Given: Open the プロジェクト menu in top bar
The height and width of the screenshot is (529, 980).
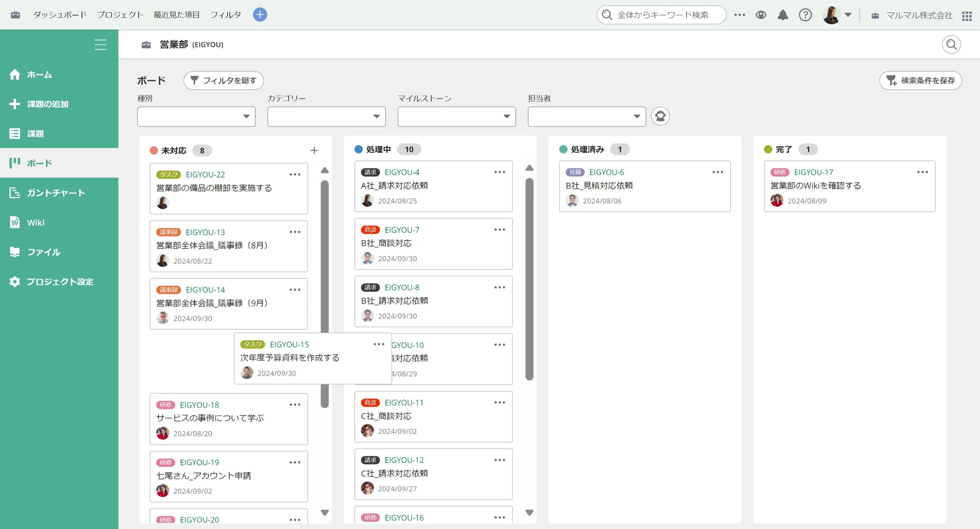Looking at the screenshot, I should 120,15.
